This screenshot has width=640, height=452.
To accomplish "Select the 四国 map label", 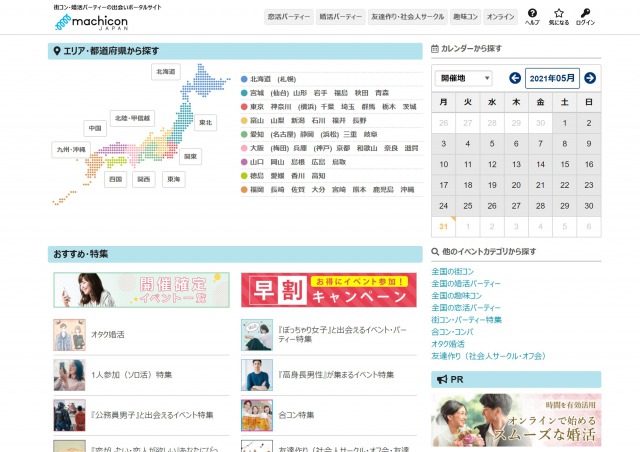I will point(116,179).
